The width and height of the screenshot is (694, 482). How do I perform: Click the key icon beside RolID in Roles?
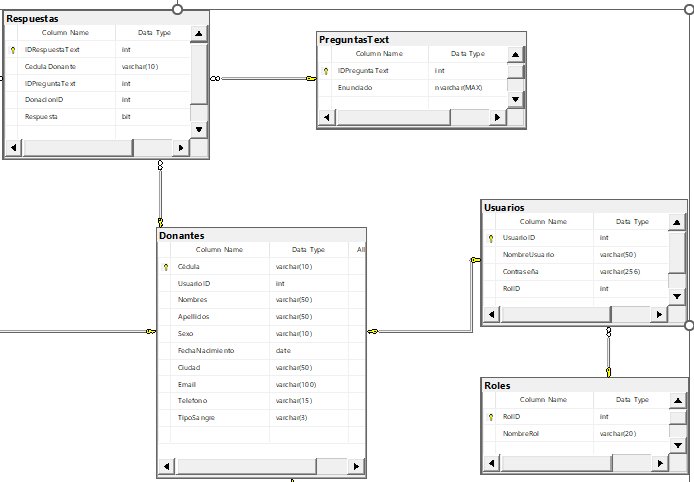coord(490,416)
